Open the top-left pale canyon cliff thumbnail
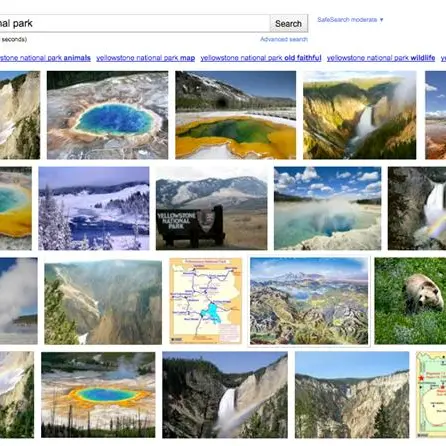Screen dimensions: 446x446 [x=20, y=115]
